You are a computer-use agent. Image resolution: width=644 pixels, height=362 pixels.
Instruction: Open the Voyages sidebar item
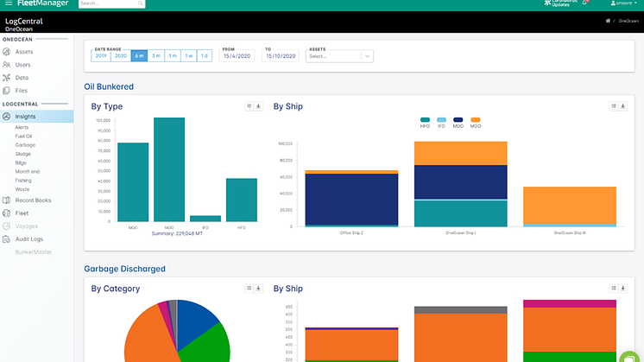[26, 226]
